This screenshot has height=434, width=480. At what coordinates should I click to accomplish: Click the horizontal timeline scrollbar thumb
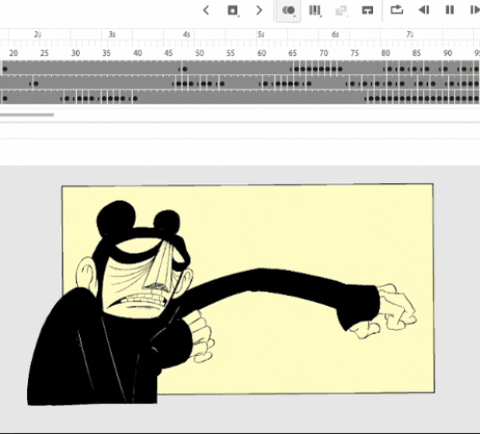click(x=27, y=115)
